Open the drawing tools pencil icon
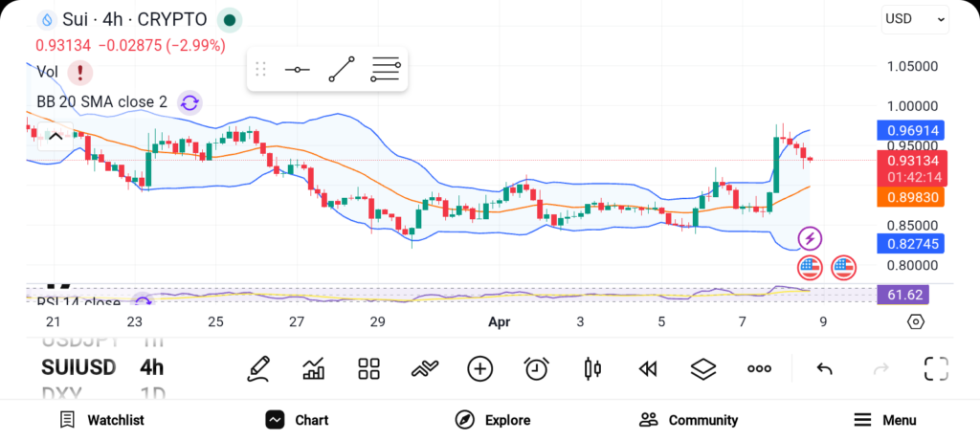Screen dimensions: 980x441 click(x=257, y=368)
